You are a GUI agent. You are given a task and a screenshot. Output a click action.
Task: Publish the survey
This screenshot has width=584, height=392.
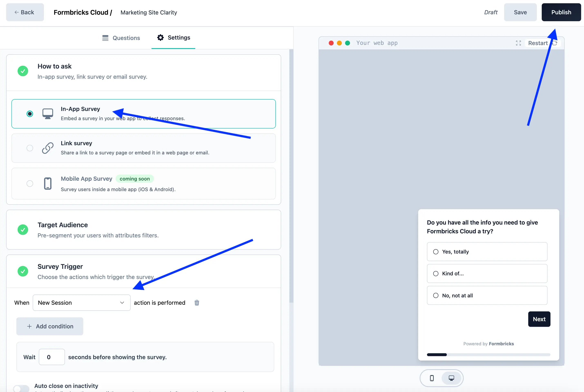(561, 12)
